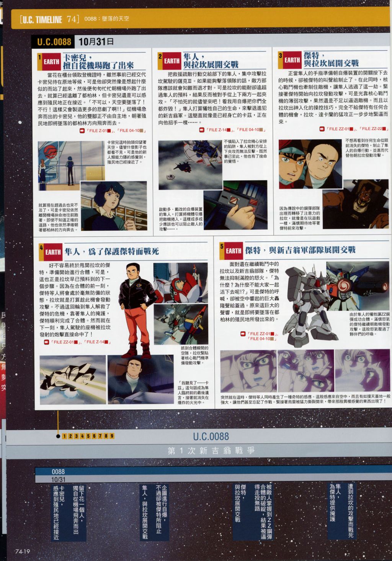Open the FILE 04-10 reference in section 1
Image resolution: width=392 pixels, height=561 pixels.
coord(132,131)
